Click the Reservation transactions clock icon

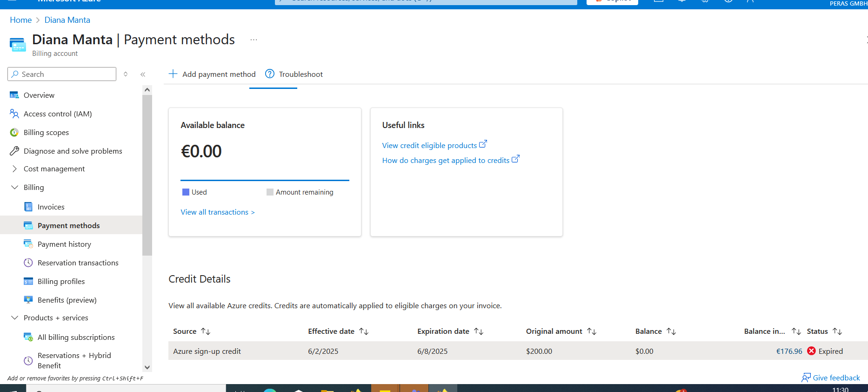(x=28, y=263)
